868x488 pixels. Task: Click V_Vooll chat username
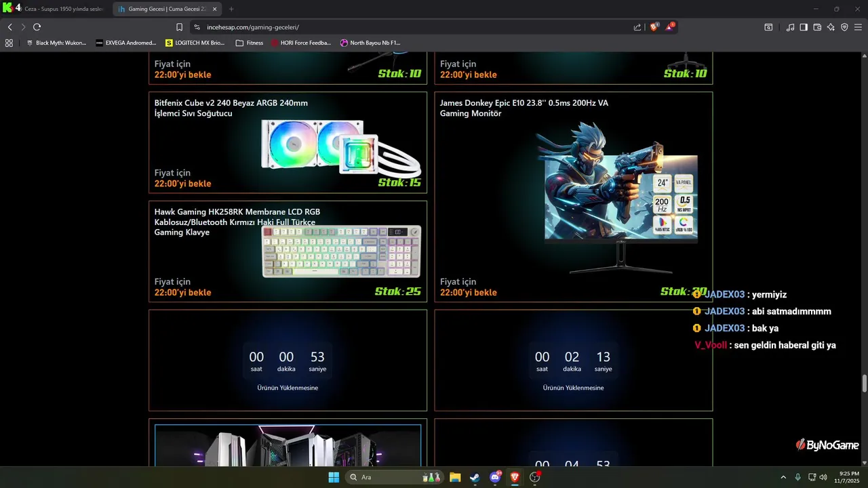[x=711, y=345]
